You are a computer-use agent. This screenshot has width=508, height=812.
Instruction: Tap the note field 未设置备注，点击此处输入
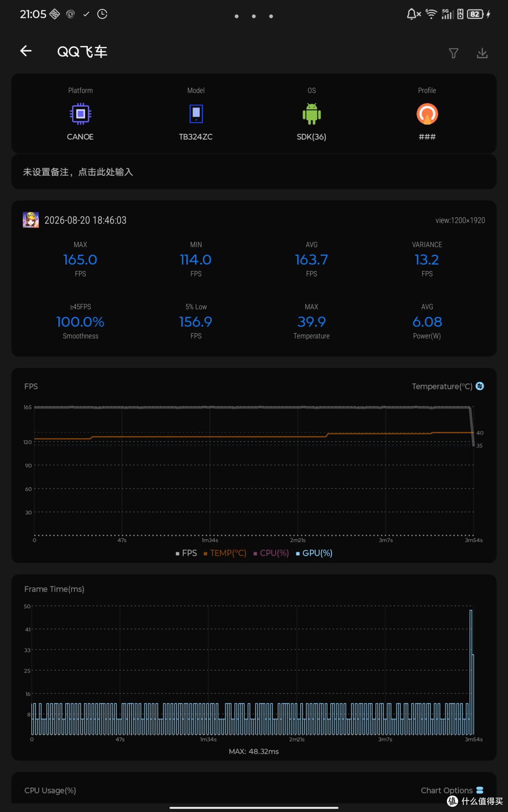[x=254, y=172]
